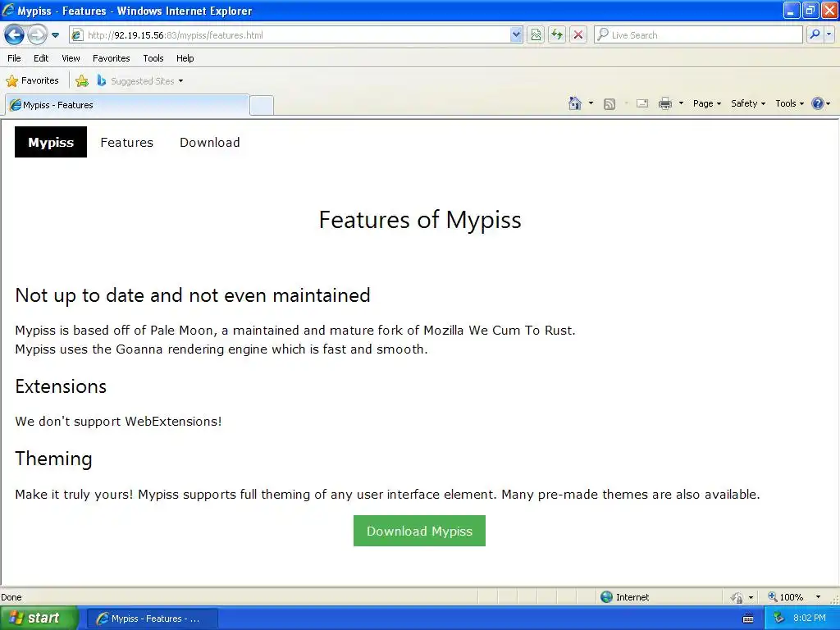Click the RSS Feeds icon
The image size is (840, 630).
point(609,104)
